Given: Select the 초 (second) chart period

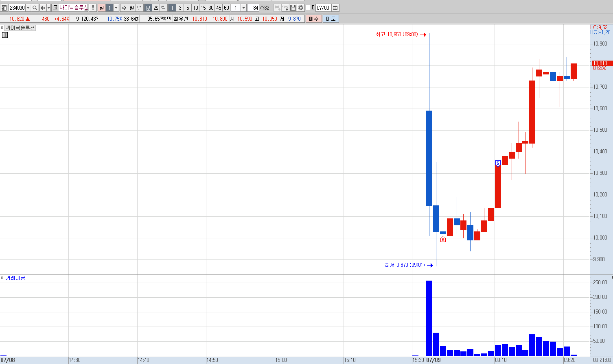Looking at the screenshot, I should click(156, 8).
